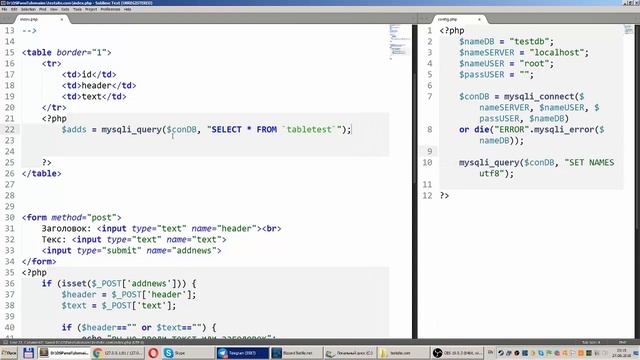Open the Edit menu
This screenshot has height=360, width=640.
click(x=14, y=9)
